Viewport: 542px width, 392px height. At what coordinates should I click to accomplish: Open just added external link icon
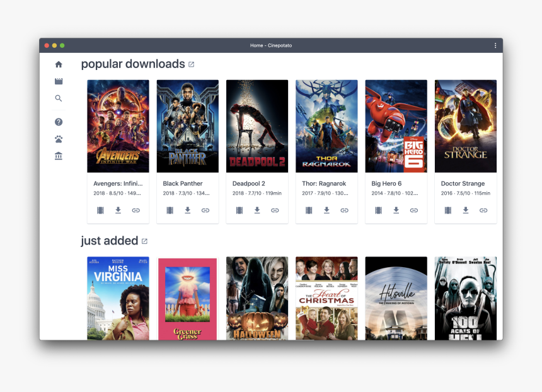(x=144, y=241)
